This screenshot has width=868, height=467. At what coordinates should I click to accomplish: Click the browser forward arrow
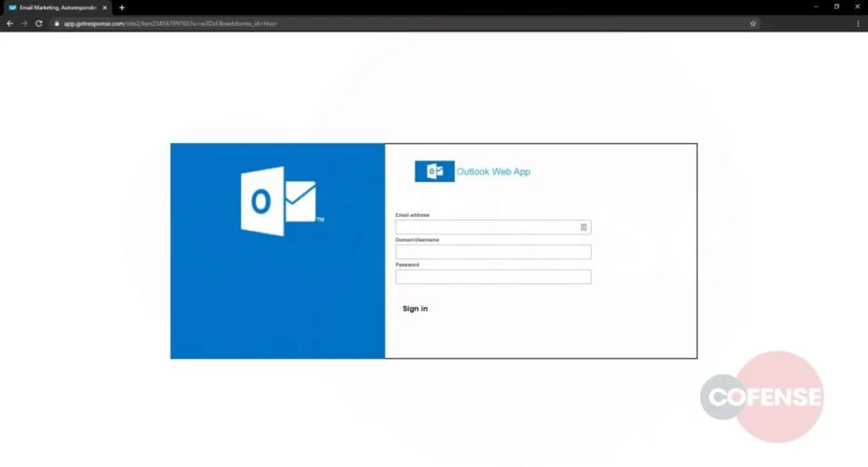(x=24, y=24)
